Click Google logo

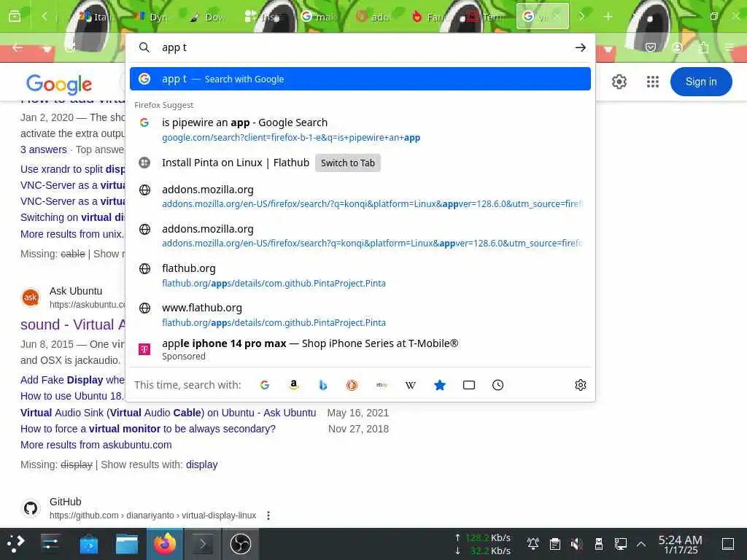click(59, 84)
